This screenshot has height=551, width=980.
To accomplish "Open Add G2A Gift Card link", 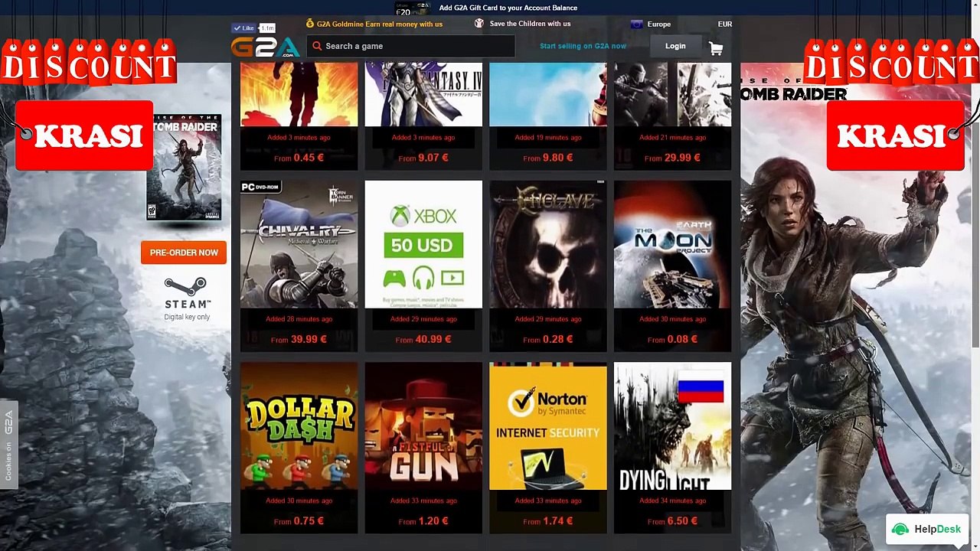I will click(x=508, y=8).
